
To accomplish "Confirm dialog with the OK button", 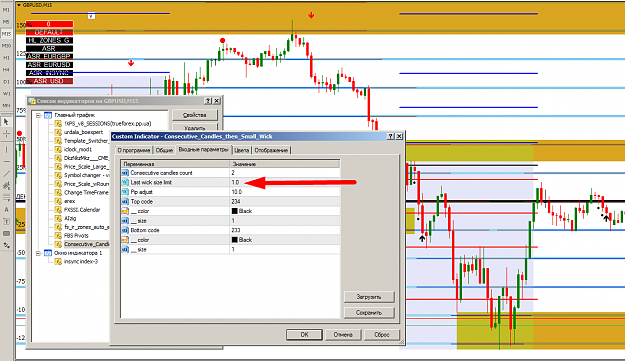I will pos(304,335).
